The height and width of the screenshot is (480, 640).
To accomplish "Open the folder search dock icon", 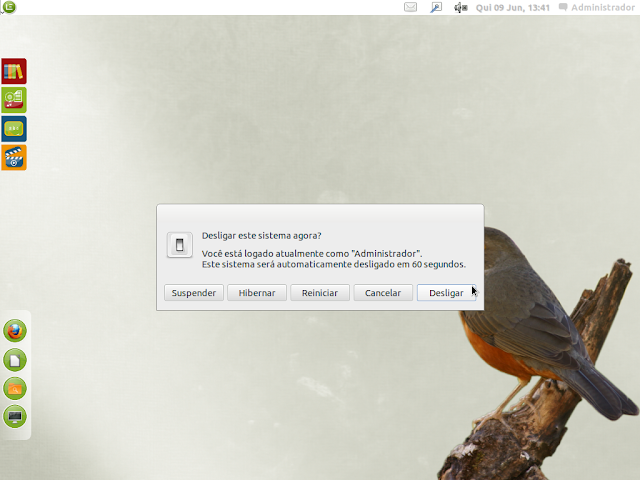I will tap(15, 388).
